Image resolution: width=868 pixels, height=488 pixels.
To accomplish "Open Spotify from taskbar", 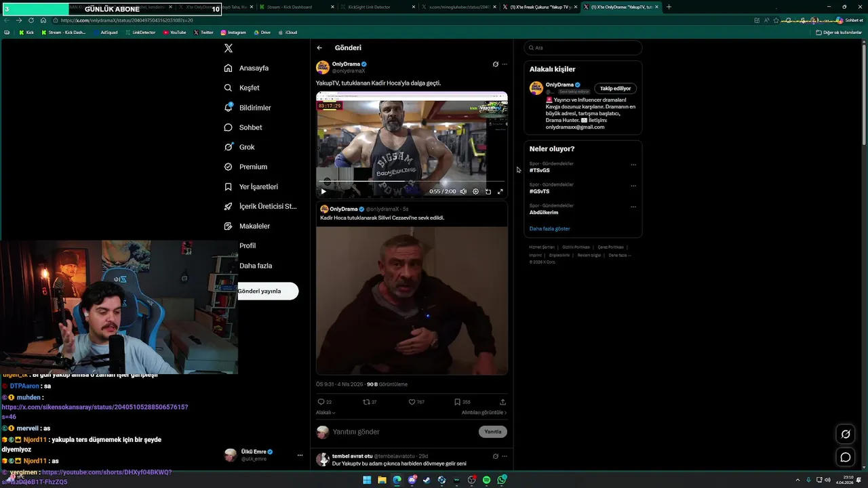I will (x=486, y=480).
